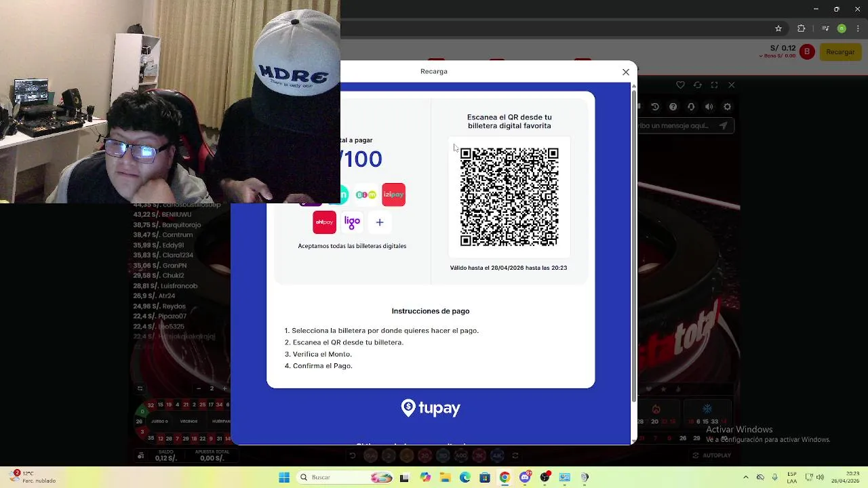Click the repeat bet icon beside chips
This screenshot has height=488, width=868.
(515, 455)
